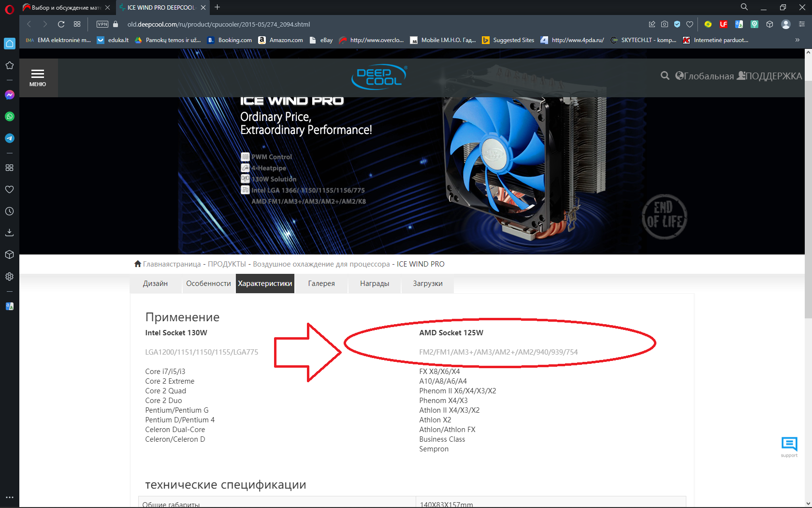The width and height of the screenshot is (812, 508).
Task: Open Bookmarks star in the Opera sidebar
Action: click(10, 65)
